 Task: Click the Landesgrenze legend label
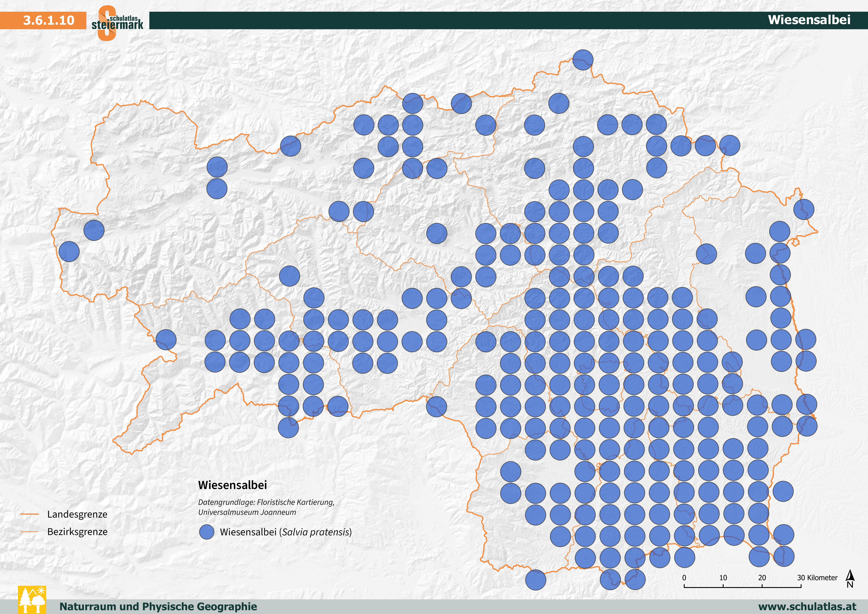coord(77,514)
